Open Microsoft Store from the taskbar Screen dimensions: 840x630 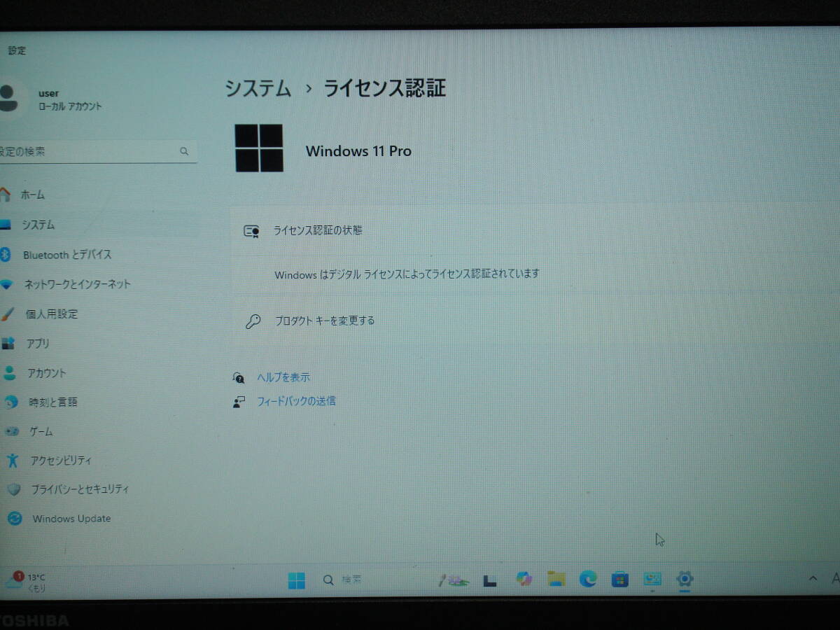(619, 580)
